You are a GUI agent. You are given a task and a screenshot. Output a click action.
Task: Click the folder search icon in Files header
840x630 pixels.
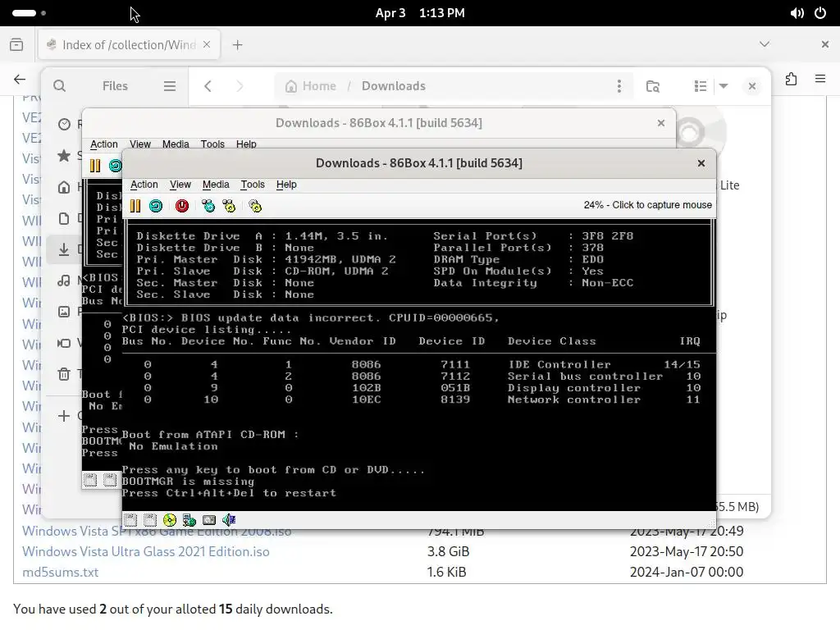pos(652,85)
